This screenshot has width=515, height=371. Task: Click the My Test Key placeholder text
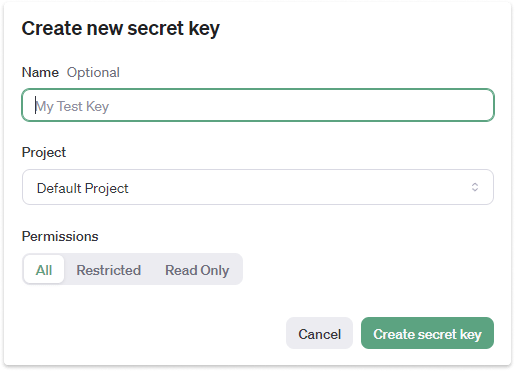pyautogui.click(x=72, y=106)
